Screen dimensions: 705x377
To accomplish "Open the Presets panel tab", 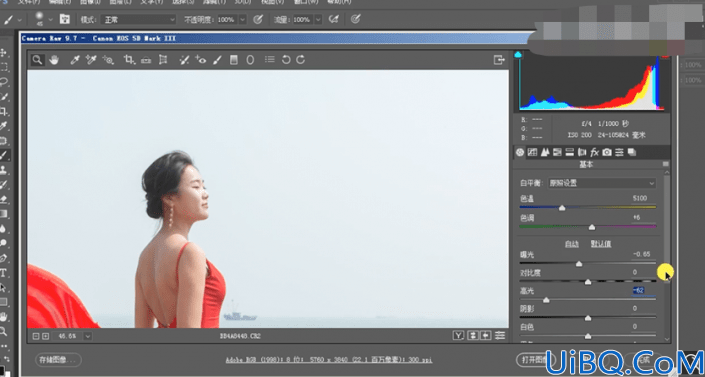I will click(620, 152).
